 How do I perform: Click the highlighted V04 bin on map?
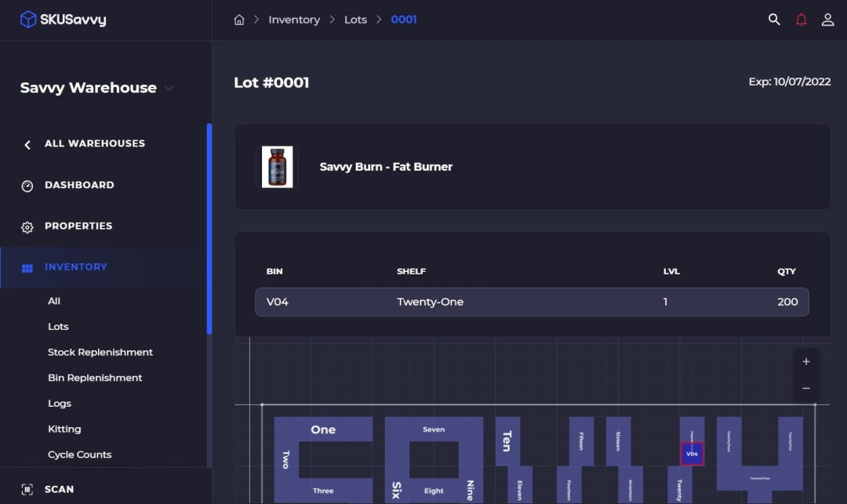tap(692, 454)
